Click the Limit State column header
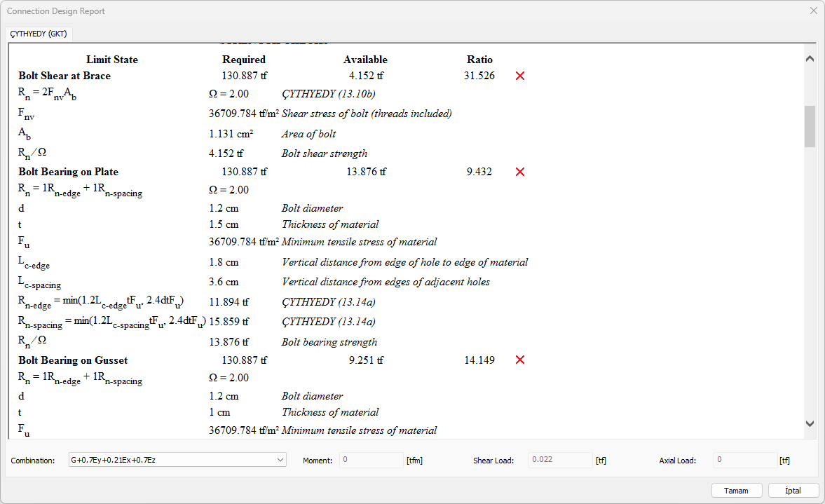This screenshot has width=825, height=504. [x=112, y=60]
